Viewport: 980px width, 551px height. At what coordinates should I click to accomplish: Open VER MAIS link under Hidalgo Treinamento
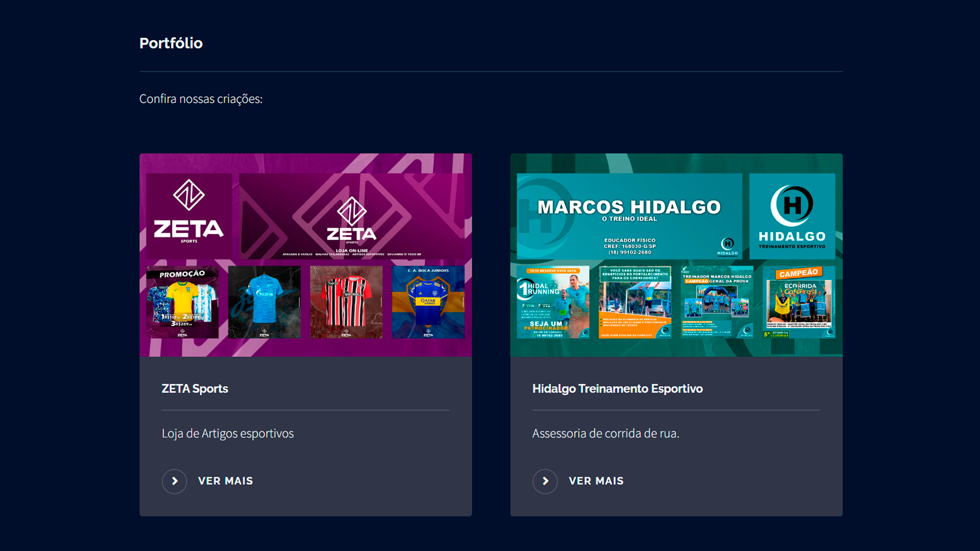pos(596,481)
